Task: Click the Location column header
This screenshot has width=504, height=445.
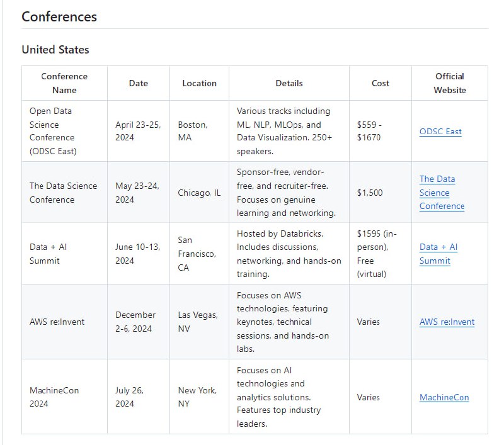Action: tap(199, 83)
